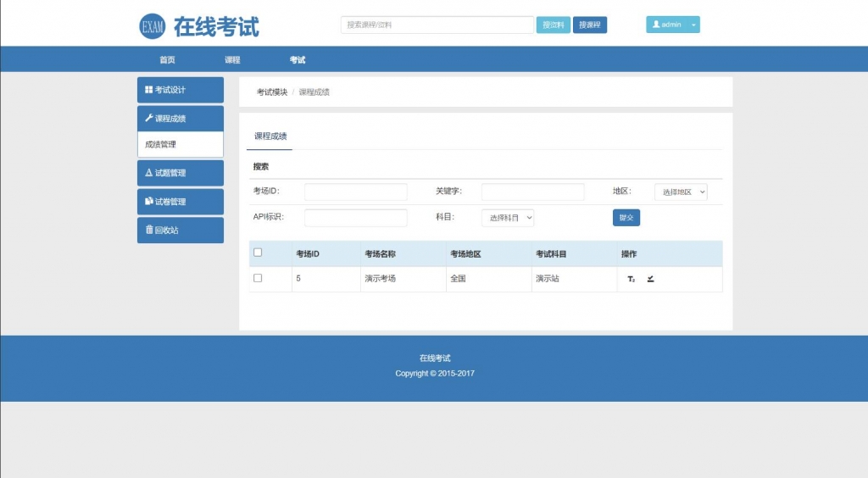This screenshot has width=868, height=478.
Task: Toggle the select-all checkbox in table header
Action: (258, 253)
